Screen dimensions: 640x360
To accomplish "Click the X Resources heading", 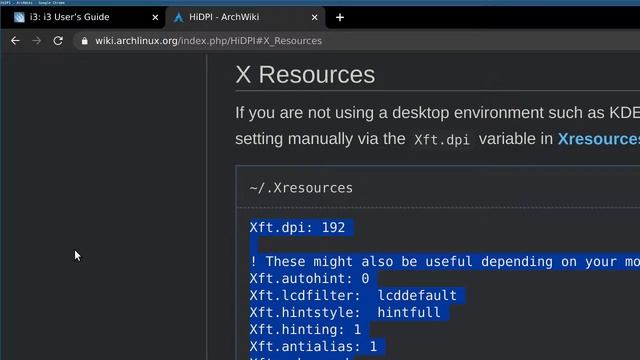I will point(305,75).
